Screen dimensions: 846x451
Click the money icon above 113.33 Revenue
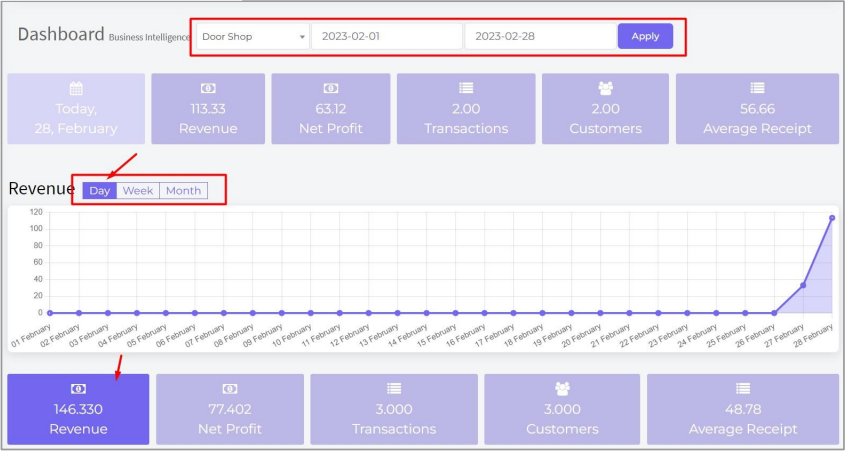tap(208, 89)
